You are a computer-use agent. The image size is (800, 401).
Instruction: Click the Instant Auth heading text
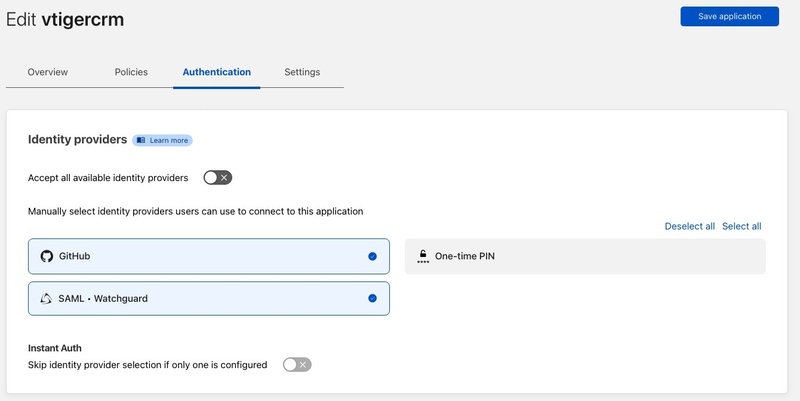(55, 348)
